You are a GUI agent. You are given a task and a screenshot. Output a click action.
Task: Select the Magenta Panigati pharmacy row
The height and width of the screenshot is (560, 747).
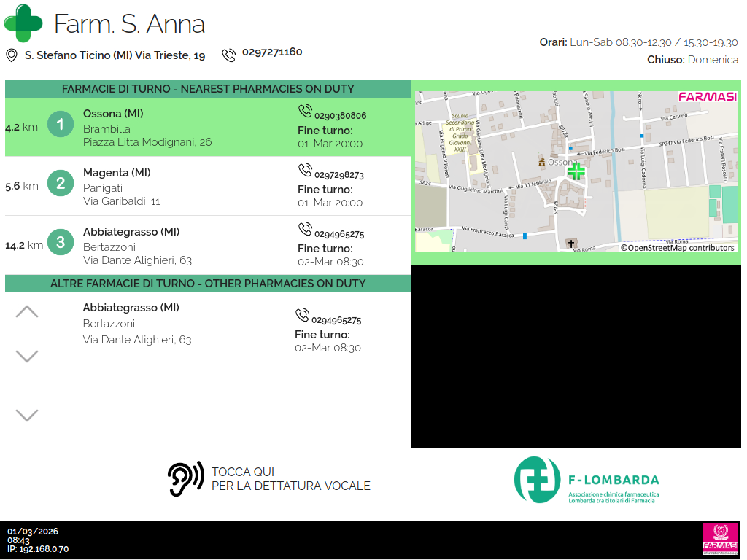(x=208, y=187)
